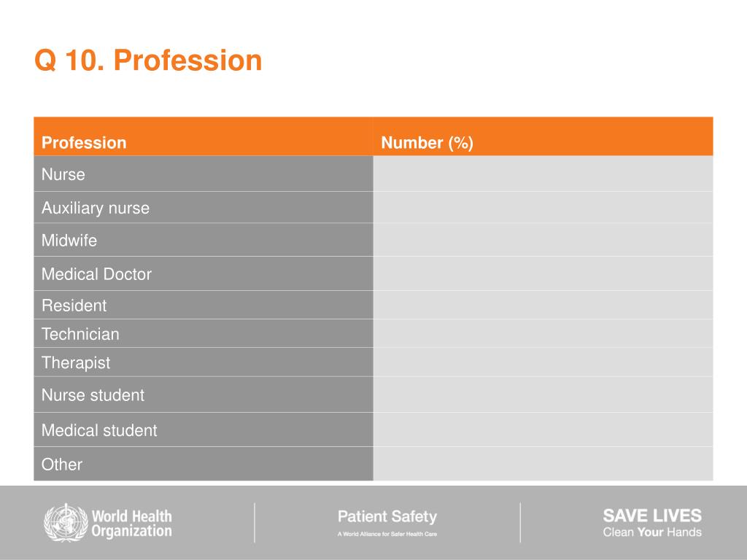Click the empty value cell for Nurse

pos(543,174)
